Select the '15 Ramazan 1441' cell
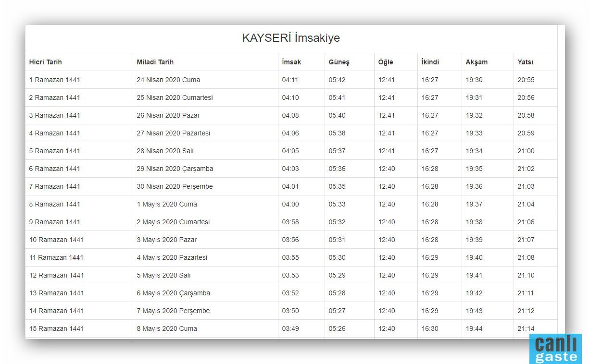This screenshot has width=590, height=364. click(56, 328)
